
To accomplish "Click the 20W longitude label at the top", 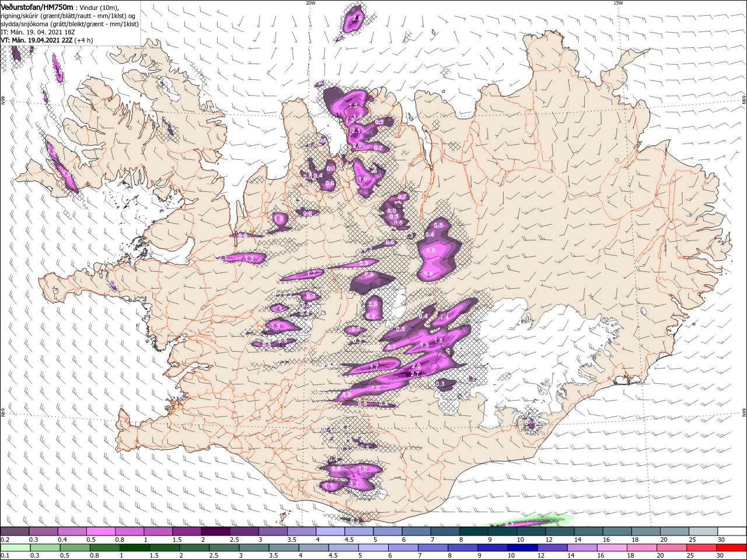I will 310,3.
